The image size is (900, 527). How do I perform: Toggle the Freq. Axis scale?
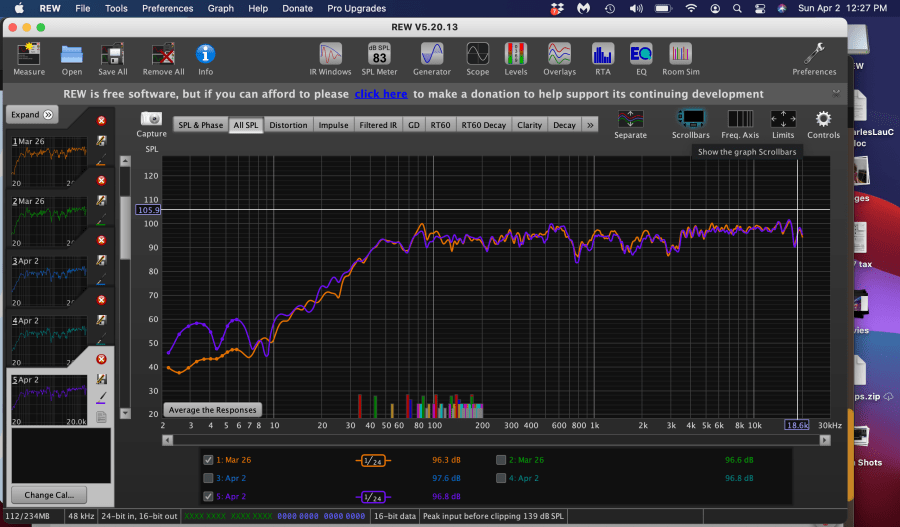point(740,124)
